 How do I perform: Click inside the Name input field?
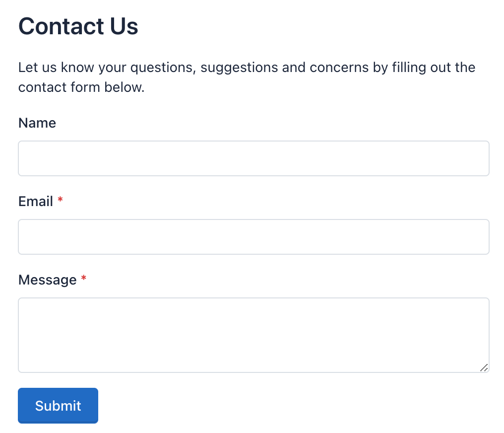point(253,158)
